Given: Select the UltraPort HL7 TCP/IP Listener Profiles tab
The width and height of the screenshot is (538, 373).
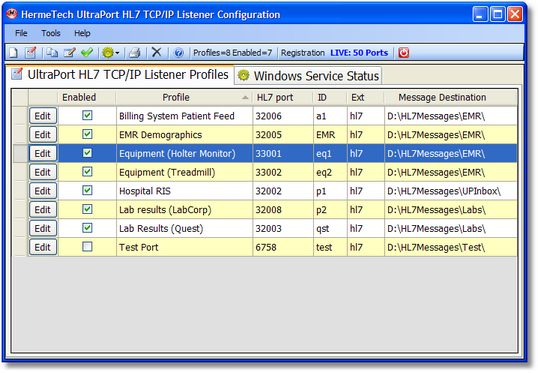Looking at the screenshot, I should point(119,75).
